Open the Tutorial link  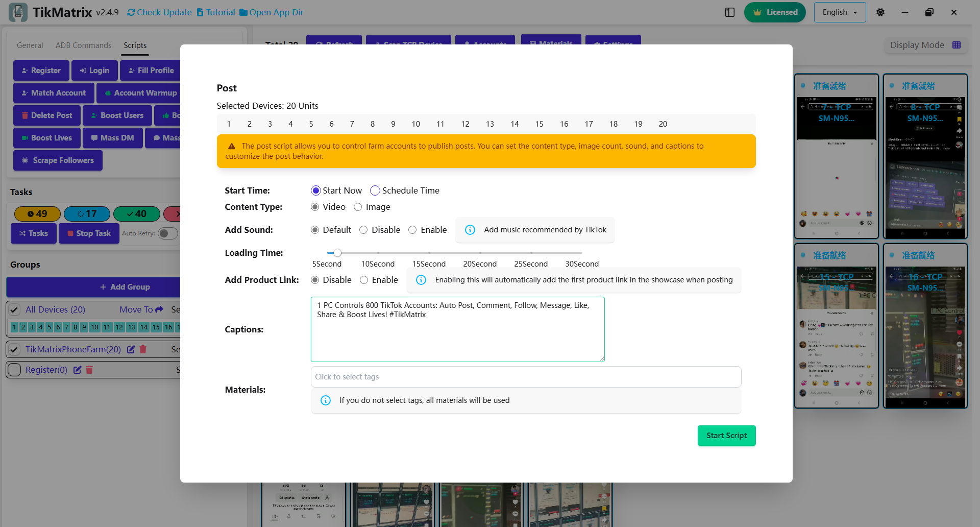pos(215,12)
